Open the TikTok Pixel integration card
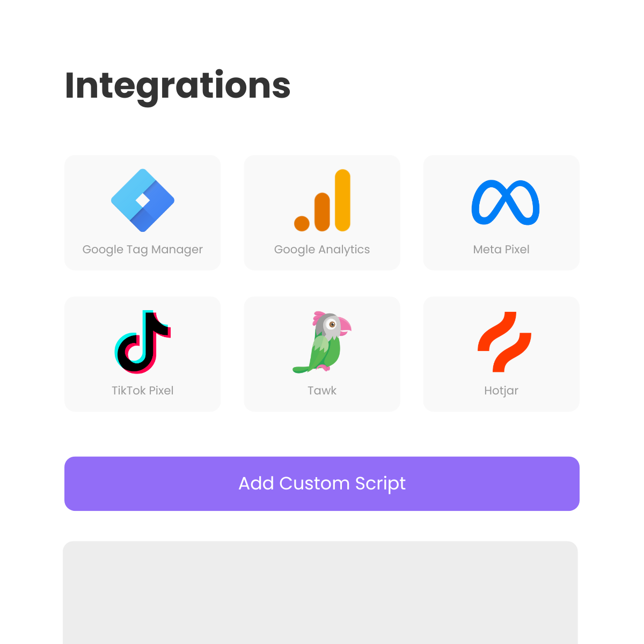 click(x=143, y=354)
